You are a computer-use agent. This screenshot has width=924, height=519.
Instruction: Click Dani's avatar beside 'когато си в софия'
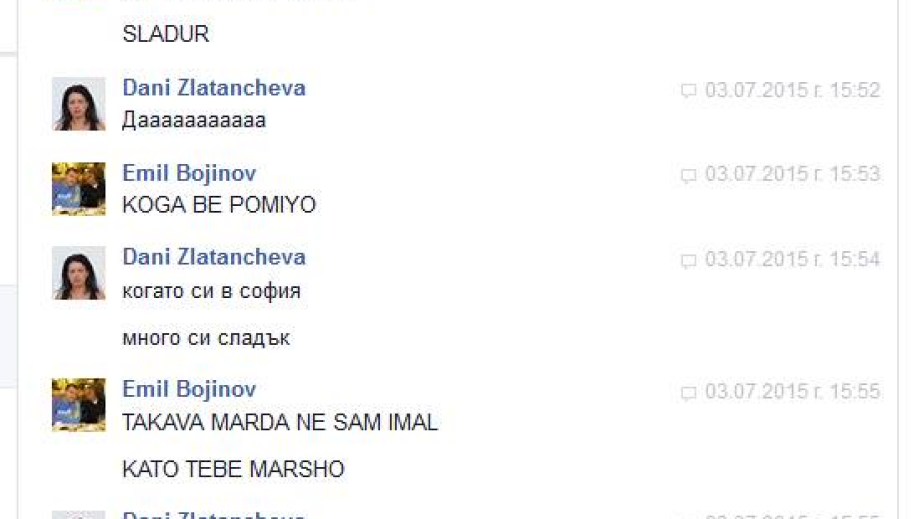coord(79,273)
